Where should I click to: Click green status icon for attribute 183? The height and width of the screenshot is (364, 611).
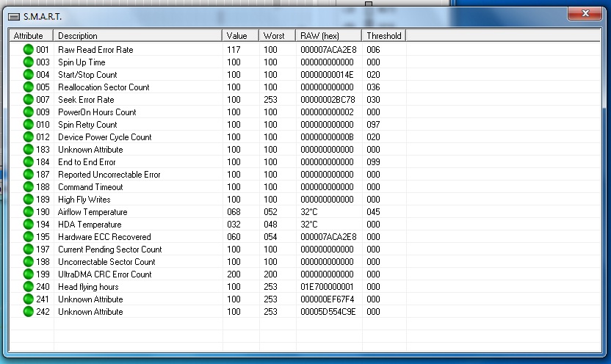point(29,149)
